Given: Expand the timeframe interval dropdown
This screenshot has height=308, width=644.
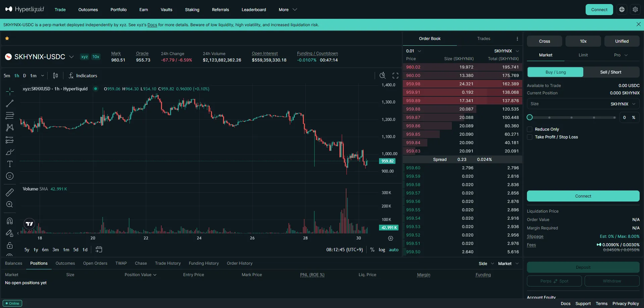Looking at the screenshot, I should point(43,76).
